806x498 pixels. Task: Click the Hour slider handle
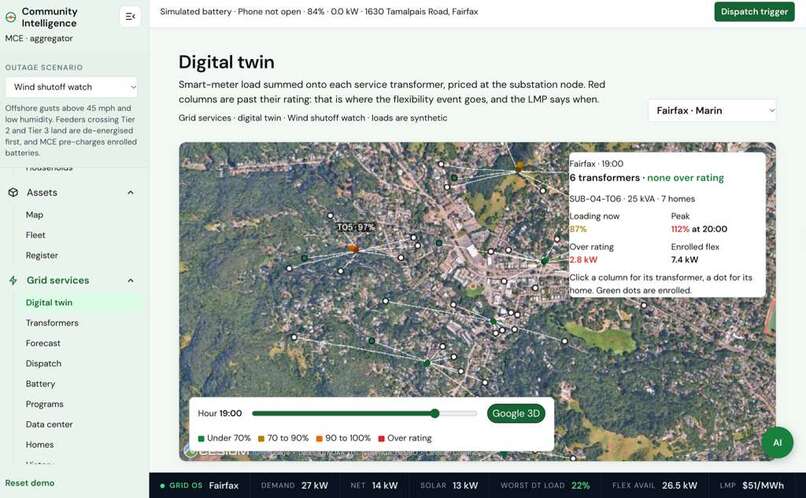[435, 413]
